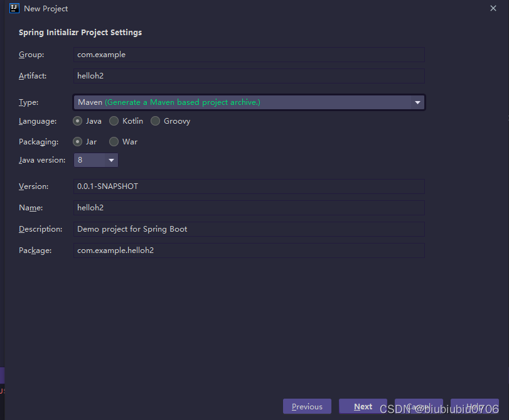Select the Java language radio button
509x420 pixels.
78,121
